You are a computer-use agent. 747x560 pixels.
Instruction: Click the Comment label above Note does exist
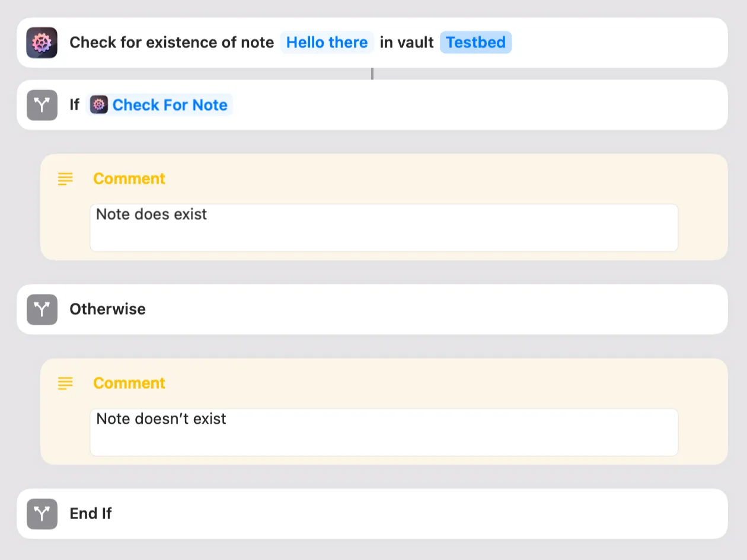tap(129, 178)
